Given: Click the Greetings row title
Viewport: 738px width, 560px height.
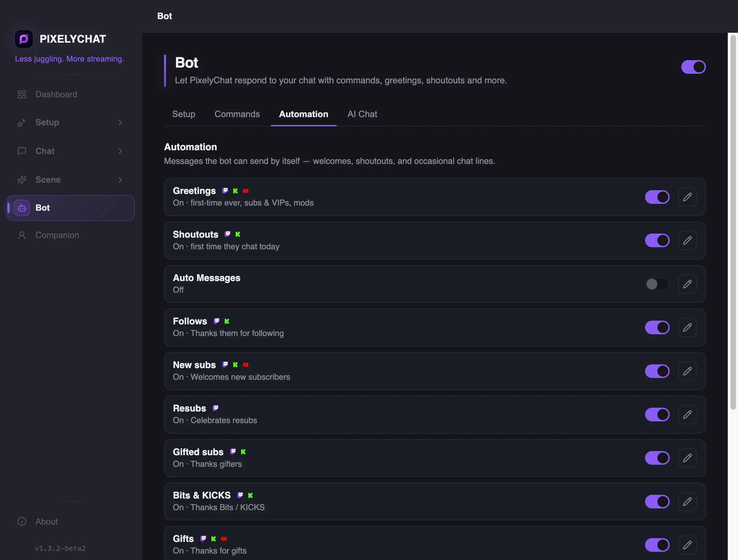Looking at the screenshot, I should (x=194, y=191).
